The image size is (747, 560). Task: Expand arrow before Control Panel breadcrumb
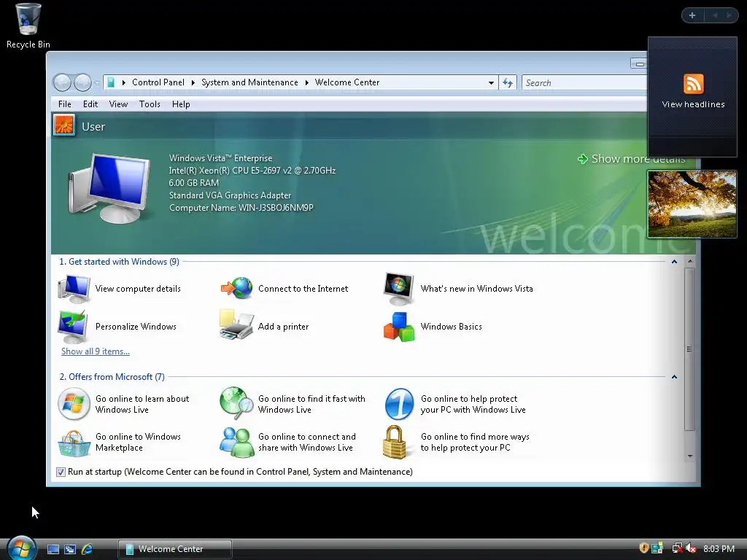123,82
